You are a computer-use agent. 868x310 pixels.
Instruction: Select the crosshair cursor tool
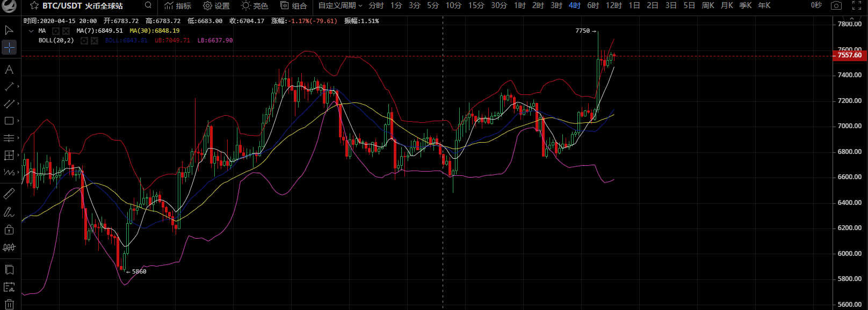point(9,48)
